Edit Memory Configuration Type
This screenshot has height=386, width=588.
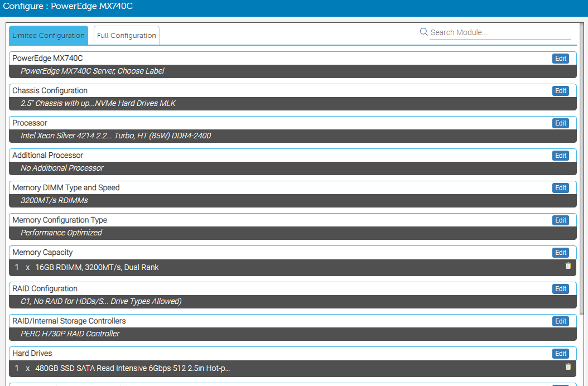561,220
